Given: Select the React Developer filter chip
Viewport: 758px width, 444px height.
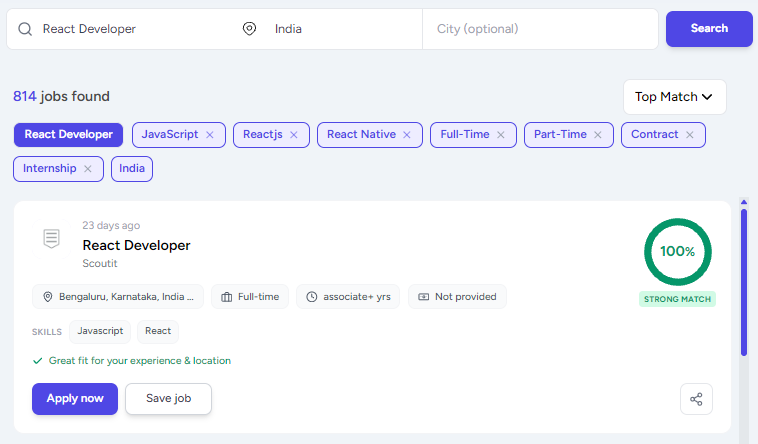Looking at the screenshot, I should pyautogui.click(x=68, y=135).
